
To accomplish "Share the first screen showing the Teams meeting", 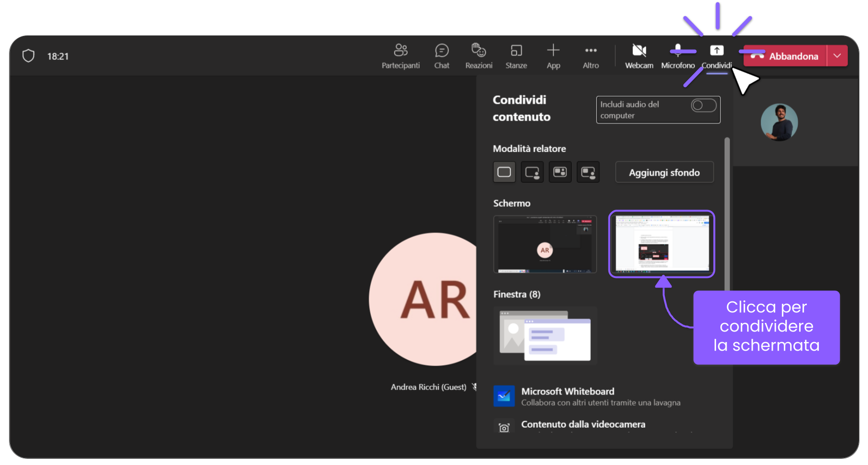I will 545,244.
